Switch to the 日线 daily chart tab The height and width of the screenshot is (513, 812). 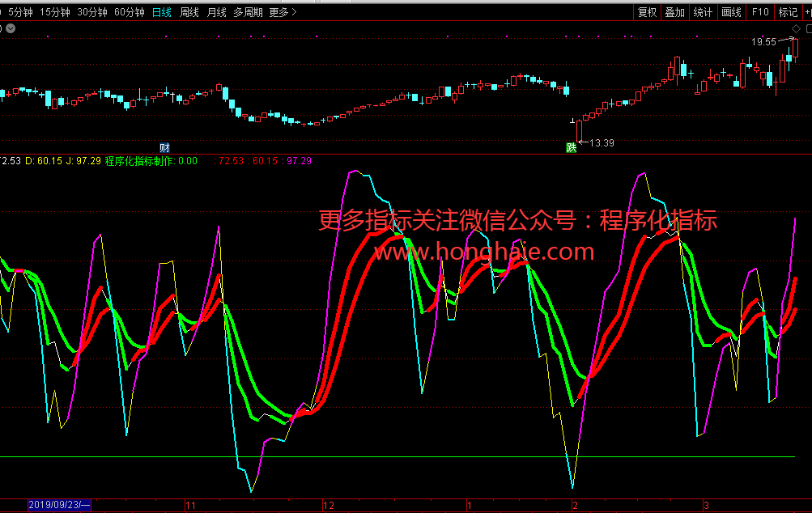162,12
